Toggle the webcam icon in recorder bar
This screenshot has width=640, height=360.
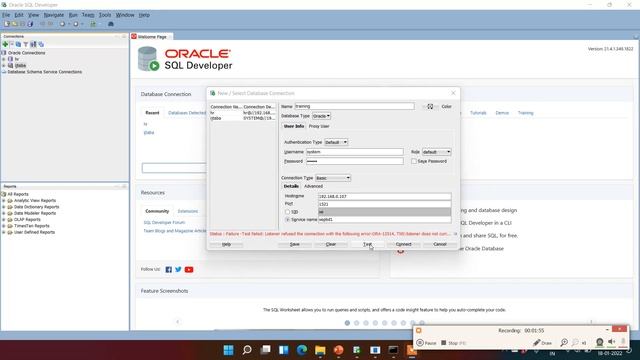599,342
